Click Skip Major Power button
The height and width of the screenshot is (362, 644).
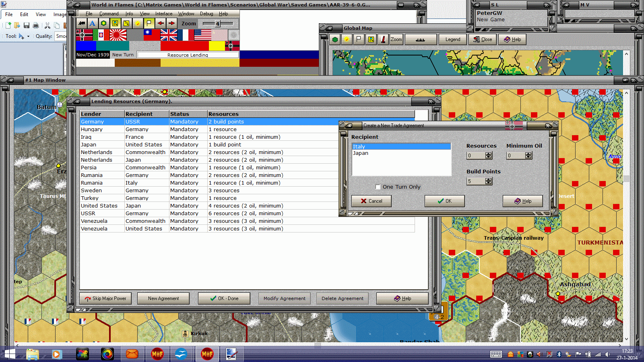coord(105,298)
